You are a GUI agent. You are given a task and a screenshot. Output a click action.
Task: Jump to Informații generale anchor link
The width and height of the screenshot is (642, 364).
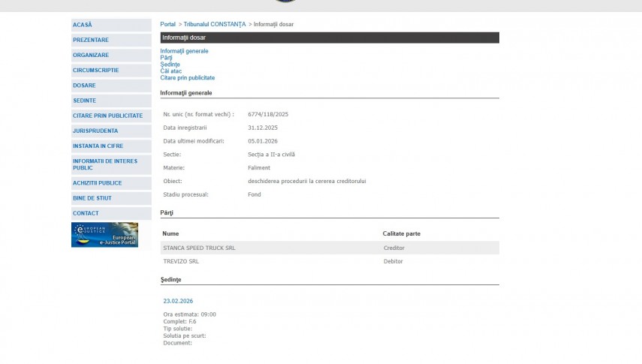184,51
